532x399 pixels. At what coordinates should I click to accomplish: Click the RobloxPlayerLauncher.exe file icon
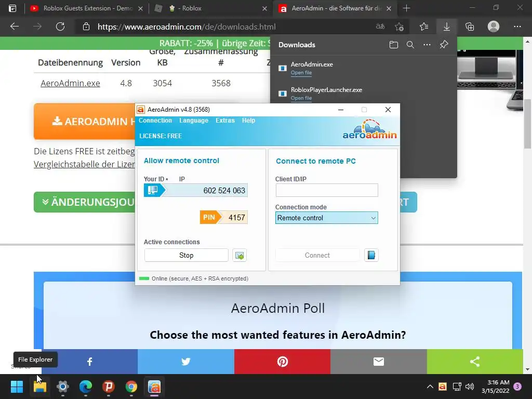pyautogui.click(x=282, y=94)
